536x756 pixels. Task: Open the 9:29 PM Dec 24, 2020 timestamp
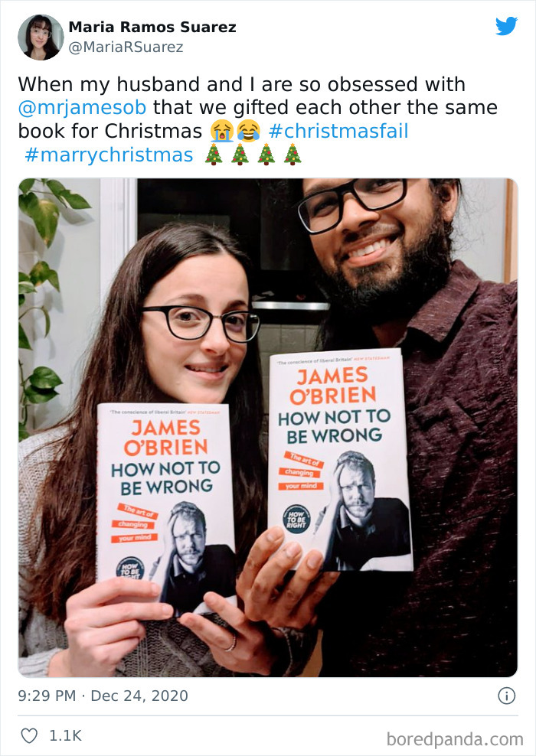click(103, 696)
